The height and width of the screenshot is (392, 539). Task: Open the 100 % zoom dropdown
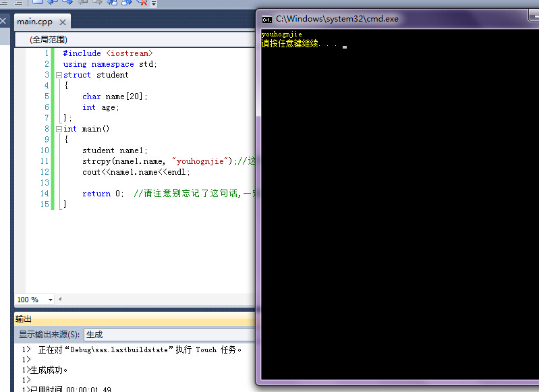point(51,300)
